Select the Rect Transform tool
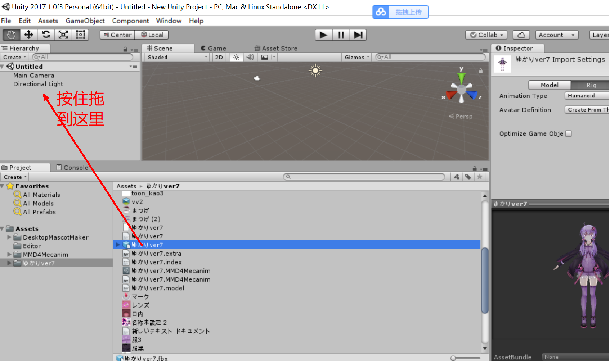This screenshot has width=610, height=364. [x=80, y=35]
